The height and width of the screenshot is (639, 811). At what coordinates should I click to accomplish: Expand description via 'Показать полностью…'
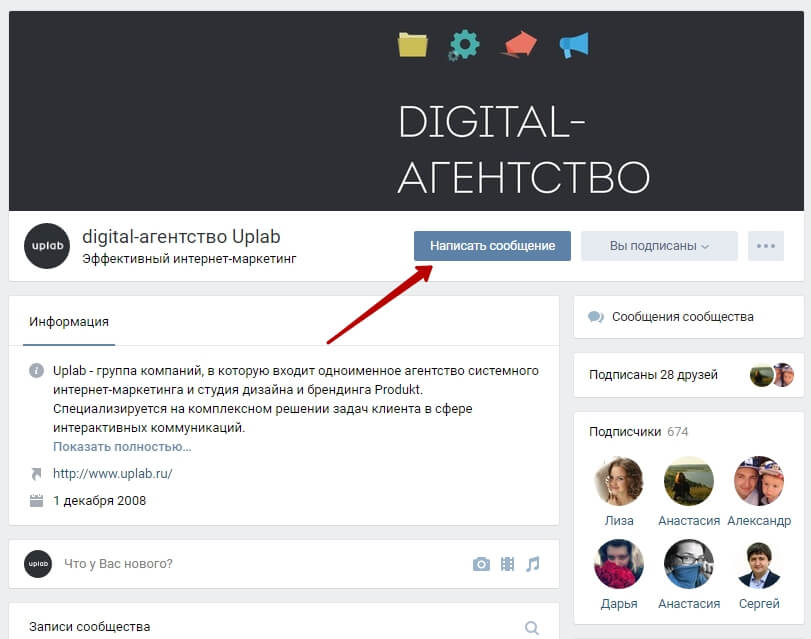[x=122, y=446]
